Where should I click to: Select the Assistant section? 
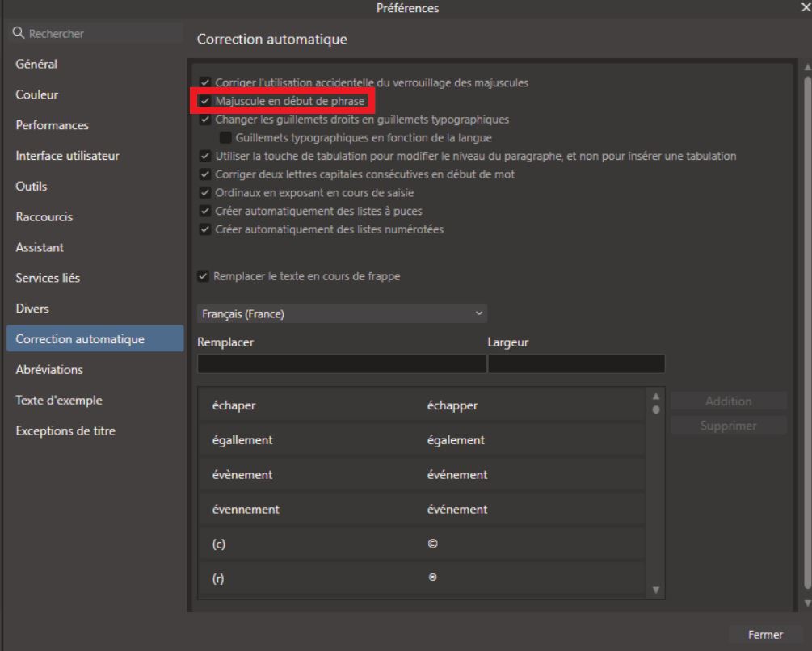click(x=40, y=247)
